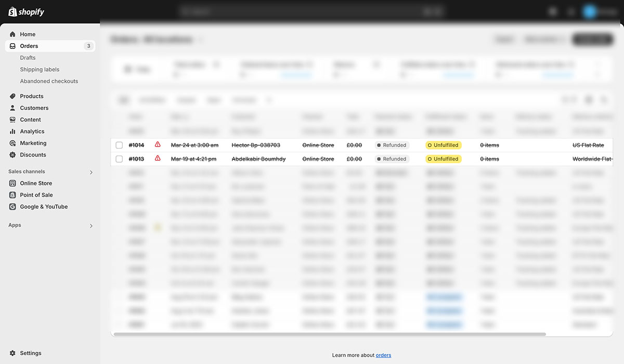This screenshot has height=364, width=624.
Task: Open the dropdown next to the Orders page title
Action: click(x=200, y=39)
